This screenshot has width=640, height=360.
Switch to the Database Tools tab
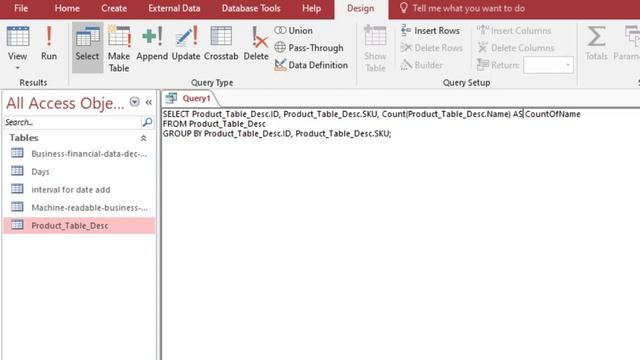[251, 9]
